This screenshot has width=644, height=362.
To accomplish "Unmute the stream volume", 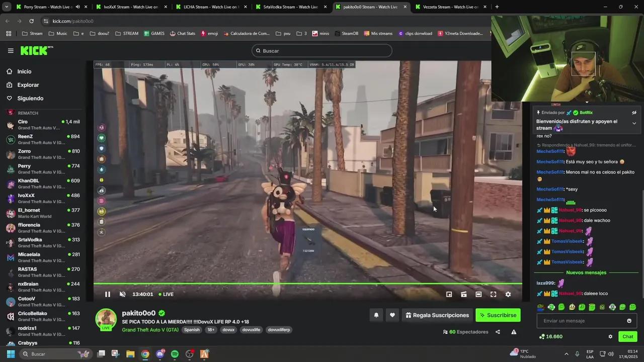I will click(122, 295).
